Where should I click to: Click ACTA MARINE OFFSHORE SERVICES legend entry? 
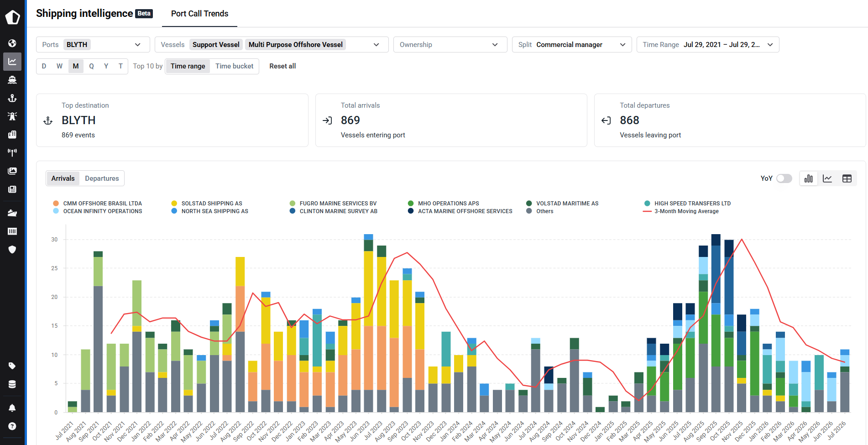460,211
